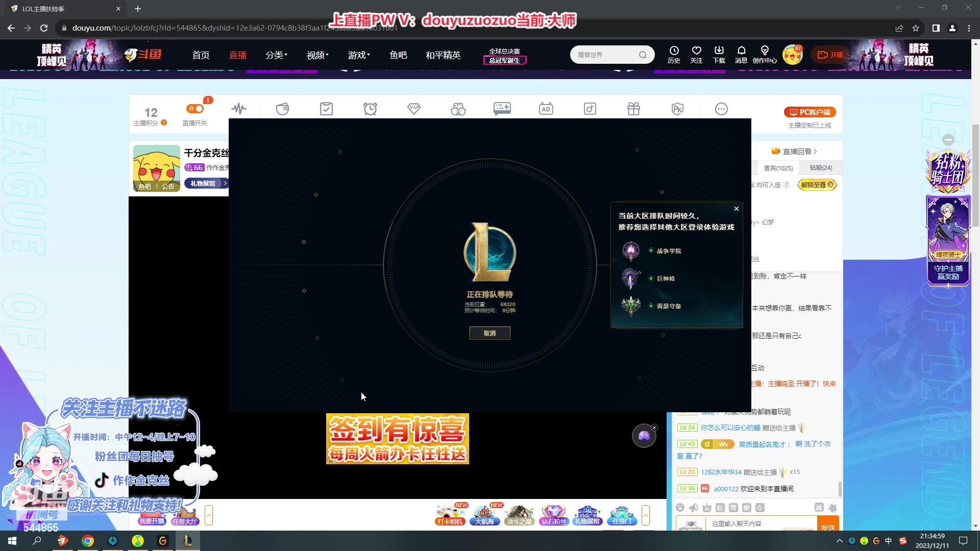The width and height of the screenshot is (980, 551).
Task: Open the danmaku message board icon
Action: 502,109
